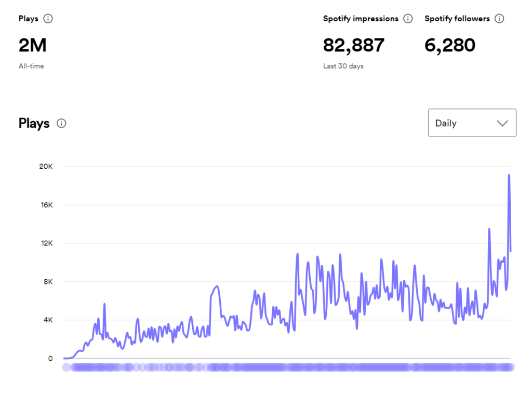Open the Spotify impressions info tooltip icon
Image resolution: width=532 pixels, height=396 pixels.
tap(408, 19)
